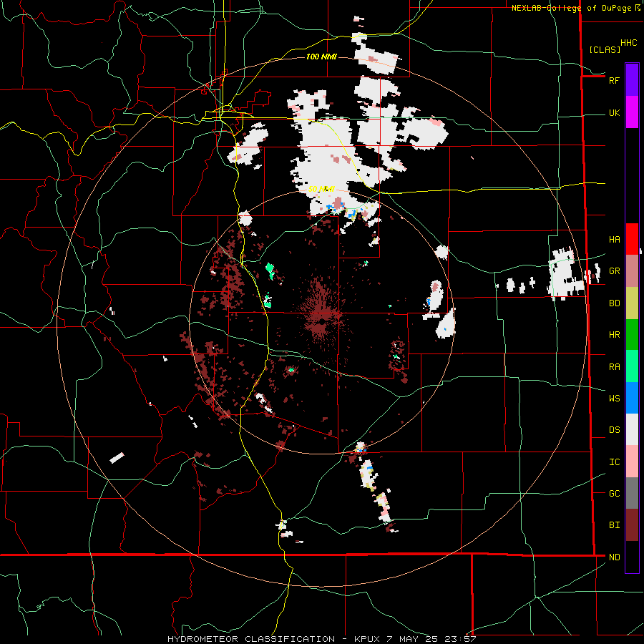Viewport: 644px width, 644px height.
Task: Click the Hydrometeor Classification KPUX caption
Action: click(321, 639)
